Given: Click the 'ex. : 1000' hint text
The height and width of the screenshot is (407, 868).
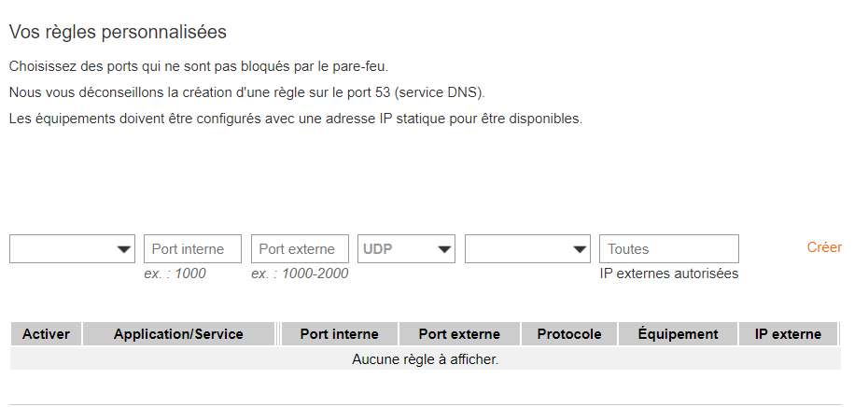Looking at the screenshot, I should [175, 274].
